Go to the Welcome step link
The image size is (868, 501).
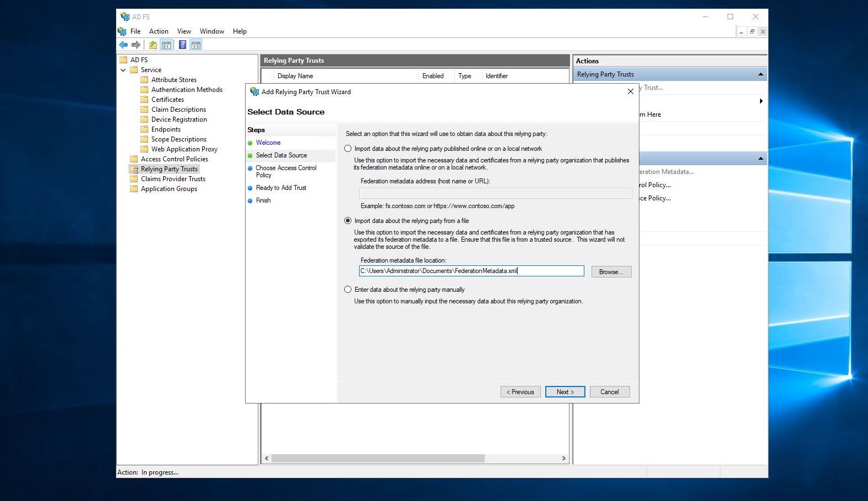[x=268, y=143]
